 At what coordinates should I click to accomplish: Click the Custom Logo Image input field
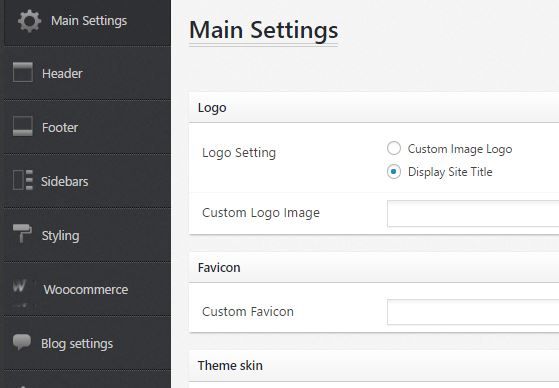tap(473, 213)
